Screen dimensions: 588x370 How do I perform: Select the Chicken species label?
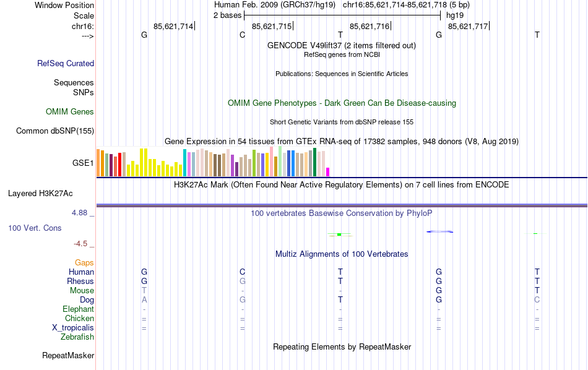(x=79, y=318)
